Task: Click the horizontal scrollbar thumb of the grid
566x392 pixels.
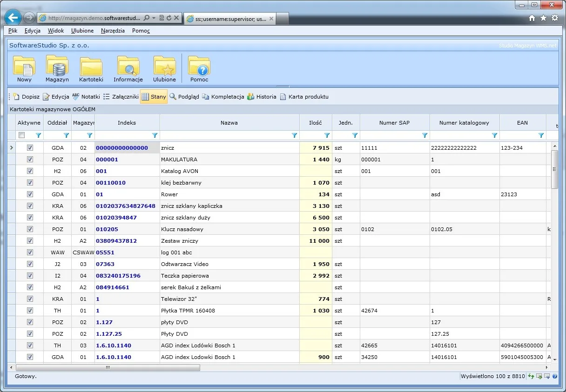Action: pyautogui.click(x=108, y=367)
